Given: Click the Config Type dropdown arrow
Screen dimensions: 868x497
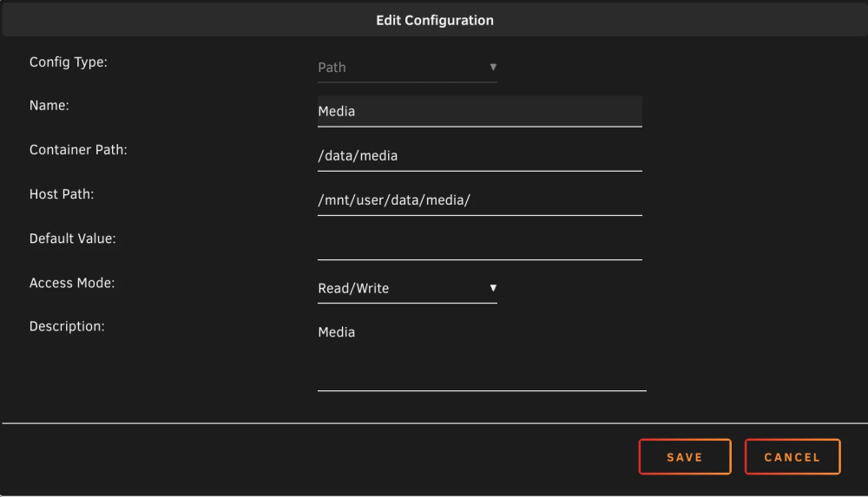Looking at the screenshot, I should 493,67.
